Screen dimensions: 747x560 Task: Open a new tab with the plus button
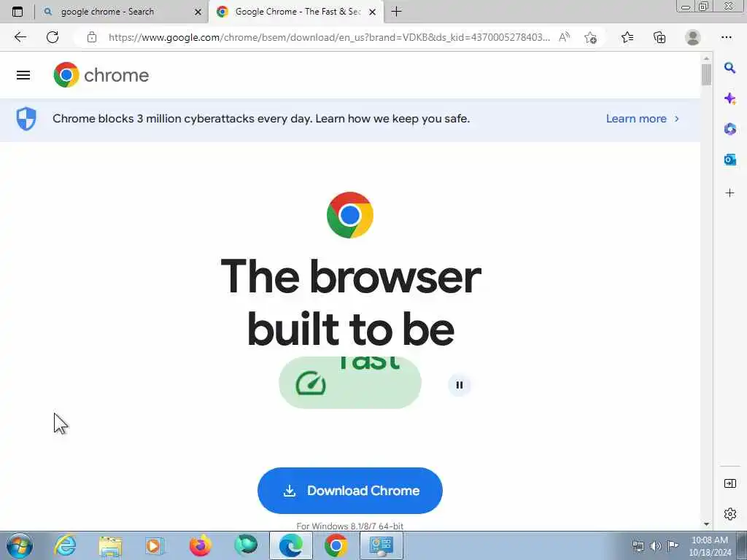click(396, 12)
